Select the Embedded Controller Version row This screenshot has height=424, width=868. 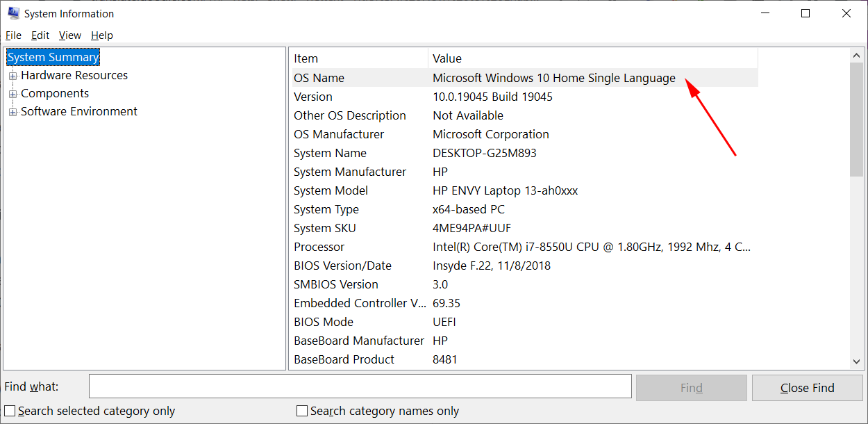(x=524, y=303)
